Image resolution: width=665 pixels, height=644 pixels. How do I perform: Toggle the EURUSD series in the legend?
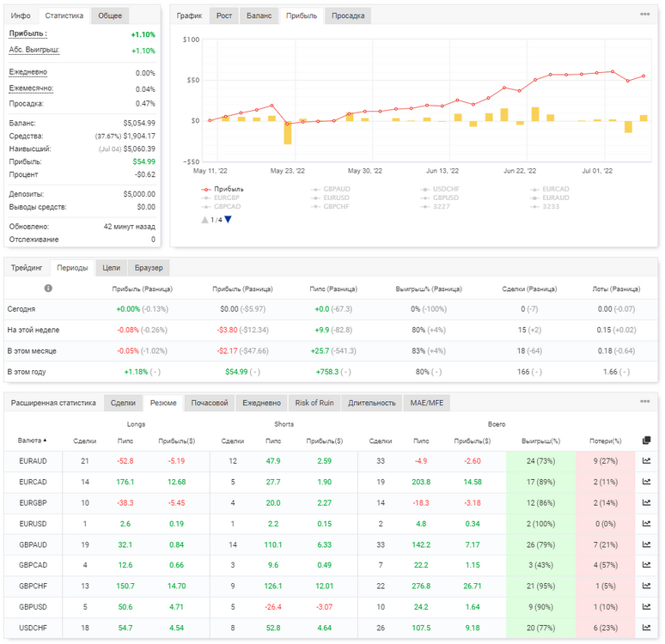click(x=331, y=198)
